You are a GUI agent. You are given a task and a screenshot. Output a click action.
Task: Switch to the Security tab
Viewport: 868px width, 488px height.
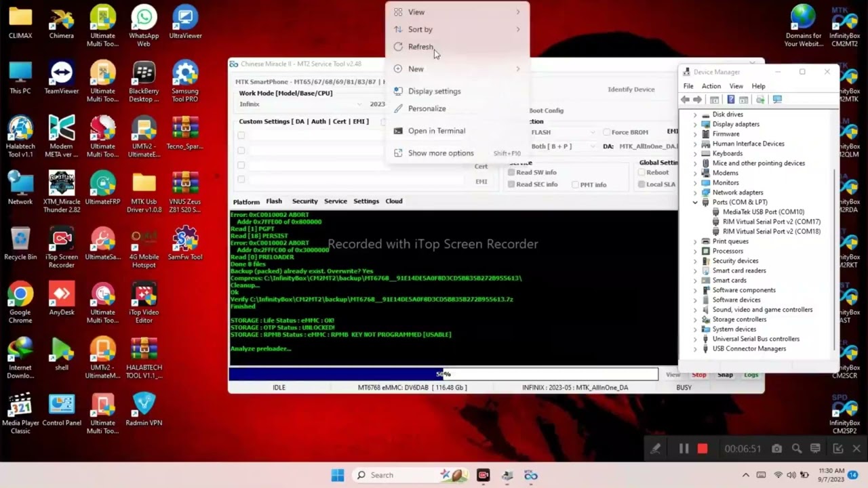click(304, 201)
